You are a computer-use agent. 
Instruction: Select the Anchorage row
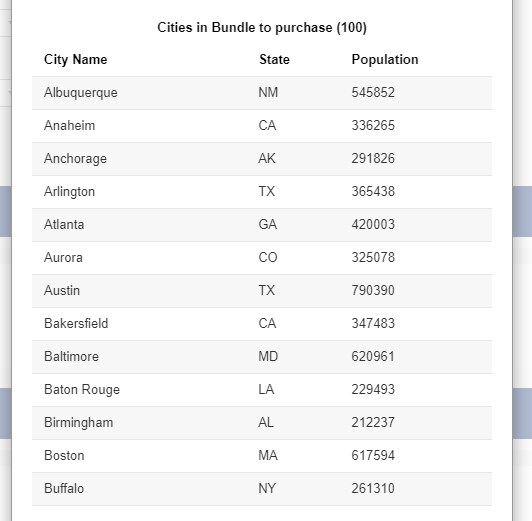click(262, 159)
